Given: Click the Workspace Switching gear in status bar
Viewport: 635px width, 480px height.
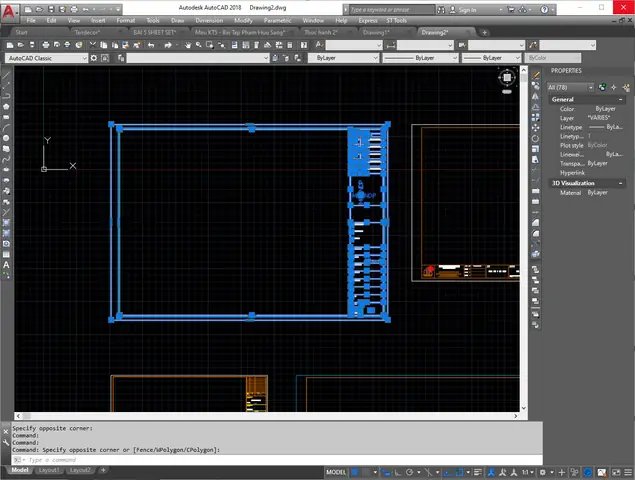Looking at the screenshot, I should 543,472.
